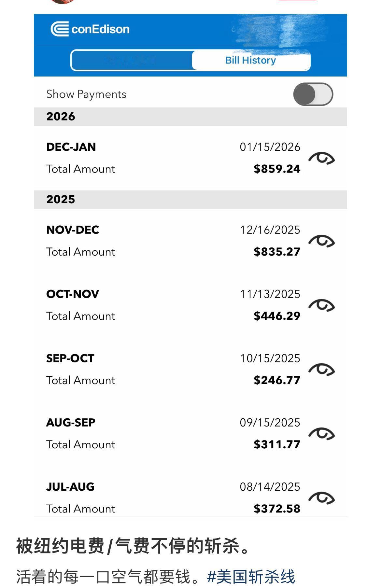The image size is (381, 588).
Task: Click the conEdison logo
Action: (90, 29)
